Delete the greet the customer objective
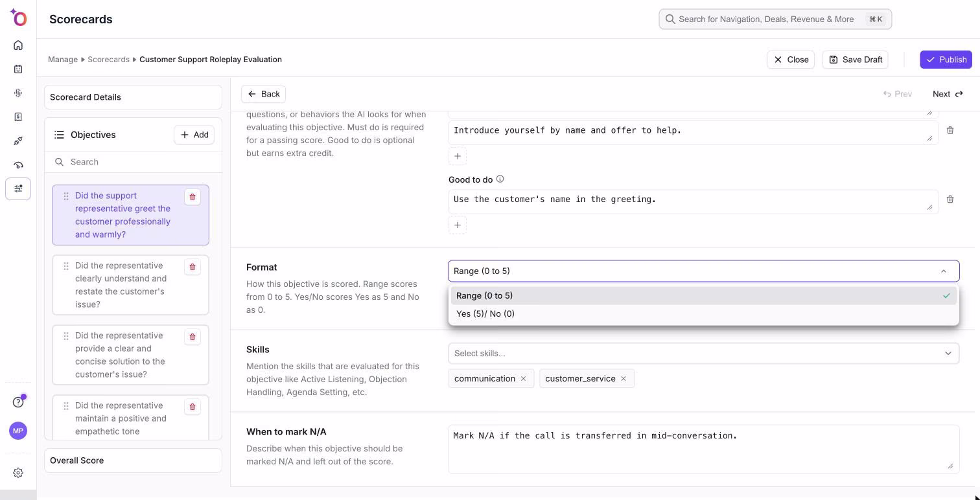Viewport: 980px width, 500px height. point(192,197)
